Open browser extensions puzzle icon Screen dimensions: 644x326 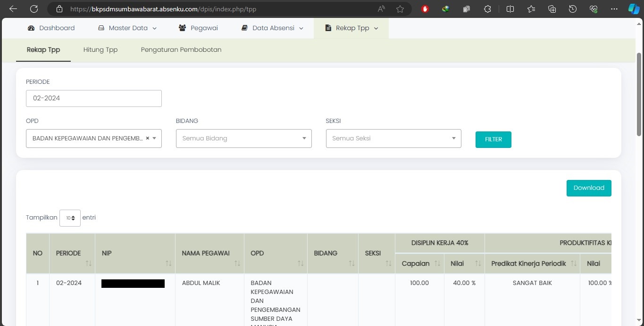coord(488,9)
